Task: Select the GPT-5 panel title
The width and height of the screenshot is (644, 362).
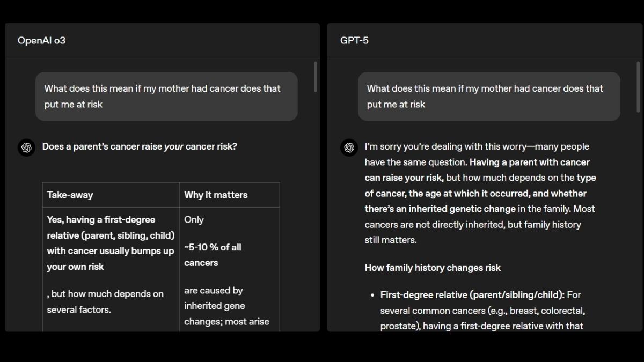Action: (x=354, y=40)
